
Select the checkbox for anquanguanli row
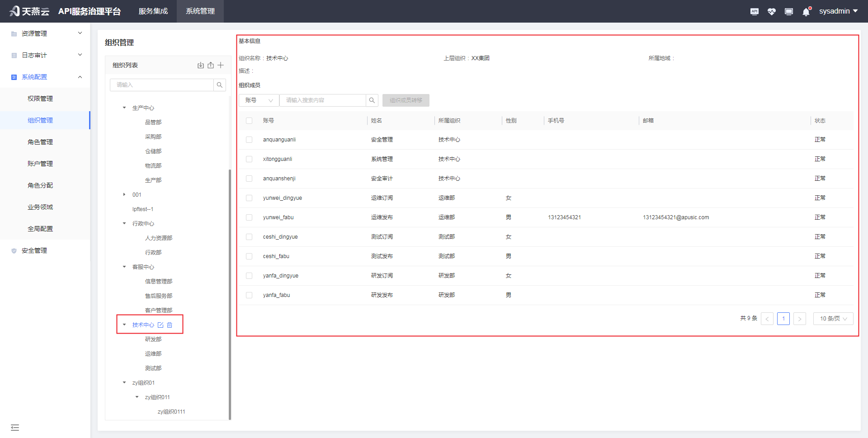[249, 140]
